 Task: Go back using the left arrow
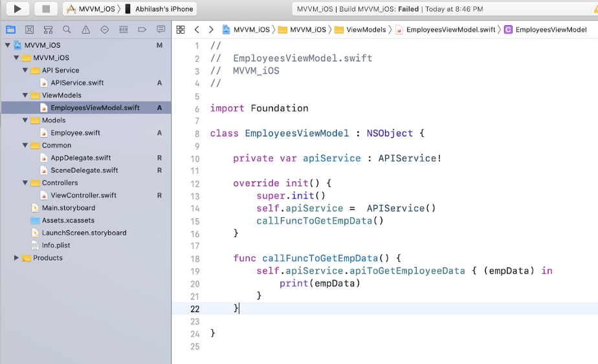197,30
